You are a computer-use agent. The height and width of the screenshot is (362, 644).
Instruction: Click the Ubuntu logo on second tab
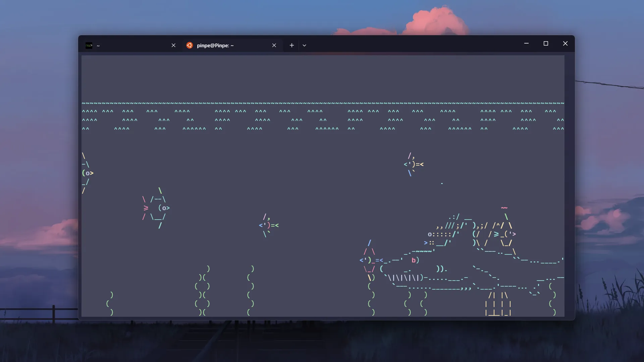190,45
